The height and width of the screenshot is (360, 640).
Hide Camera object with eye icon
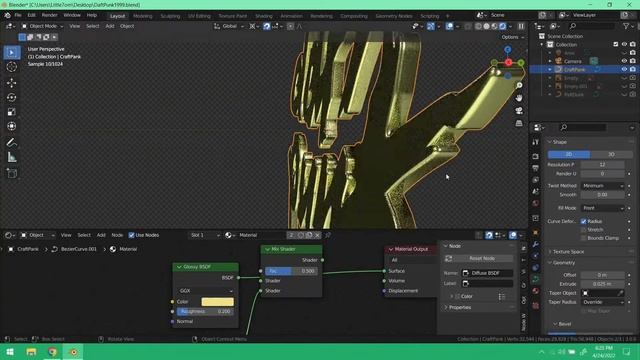pyautogui.click(x=624, y=61)
